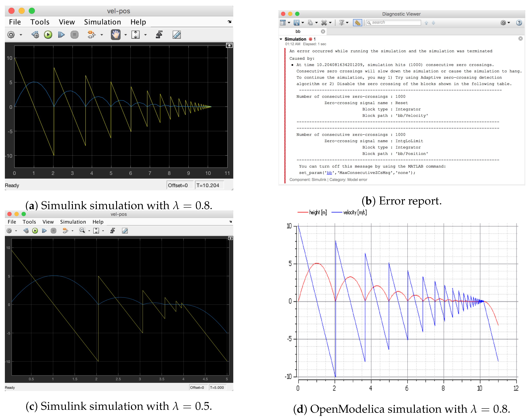This screenshot has height=420, width=530.
Task: Open Simulation menu in top scope window
Action: (102, 22)
